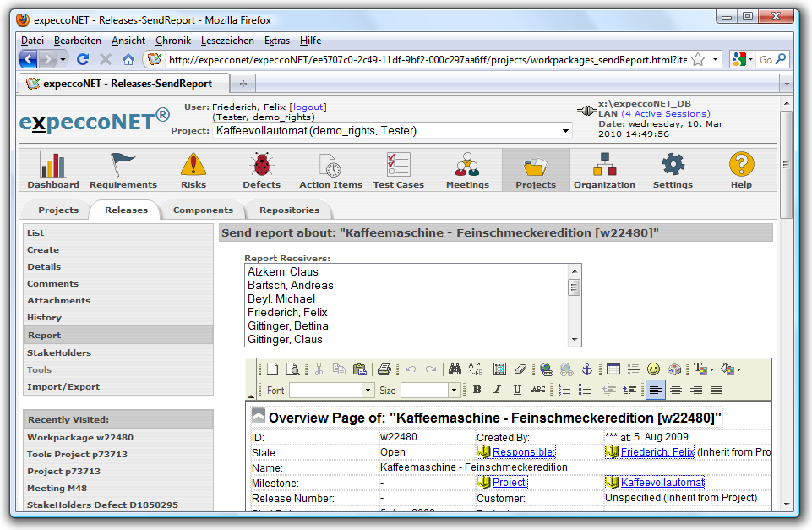812x530 pixels.
Task: Open the Lesezeichen menu
Action: 228,41
